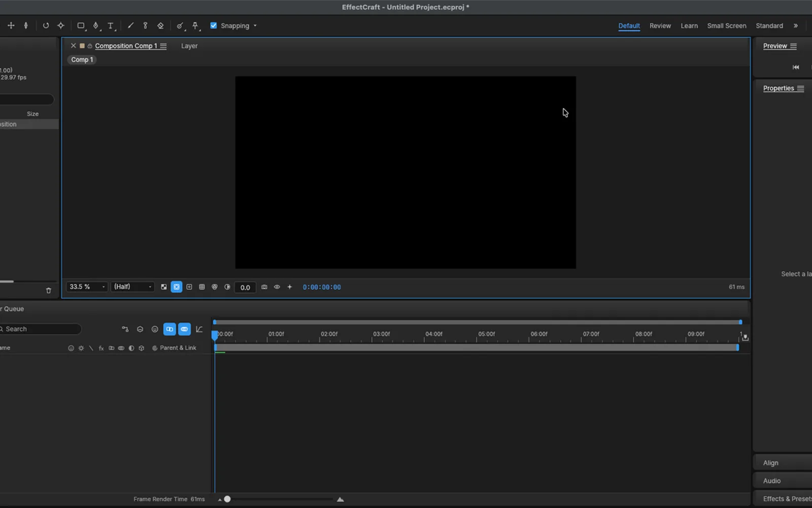Toggle transparency grid in viewer
This screenshot has width=812, height=508.
pos(164,287)
